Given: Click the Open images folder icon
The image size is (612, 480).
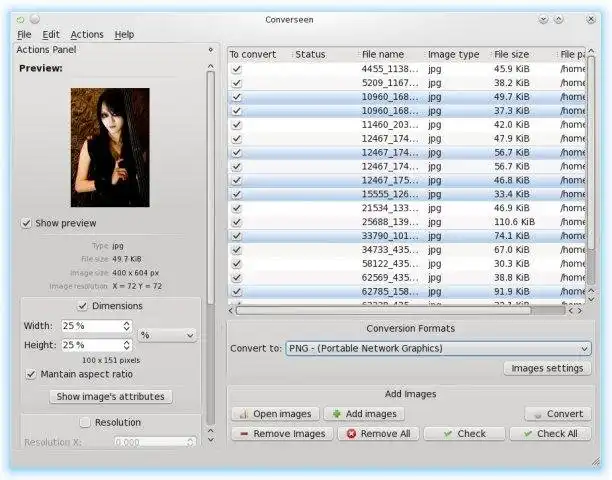Looking at the screenshot, I should pos(244,414).
